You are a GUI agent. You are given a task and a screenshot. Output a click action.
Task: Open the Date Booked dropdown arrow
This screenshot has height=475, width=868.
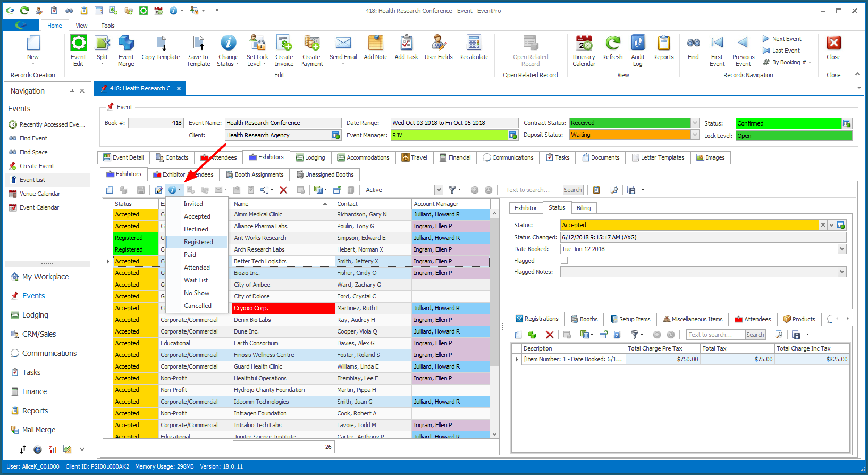coord(842,249)
